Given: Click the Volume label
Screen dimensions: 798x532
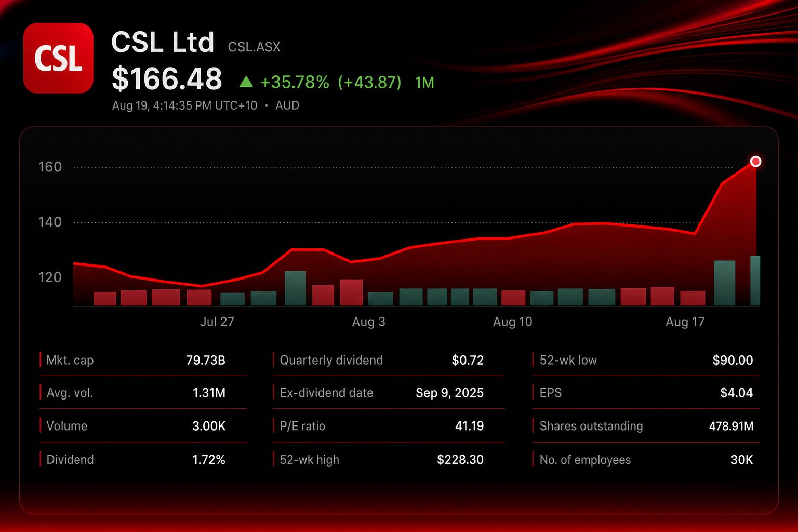Looking at the screenshot, I should [x=67, y=426].
